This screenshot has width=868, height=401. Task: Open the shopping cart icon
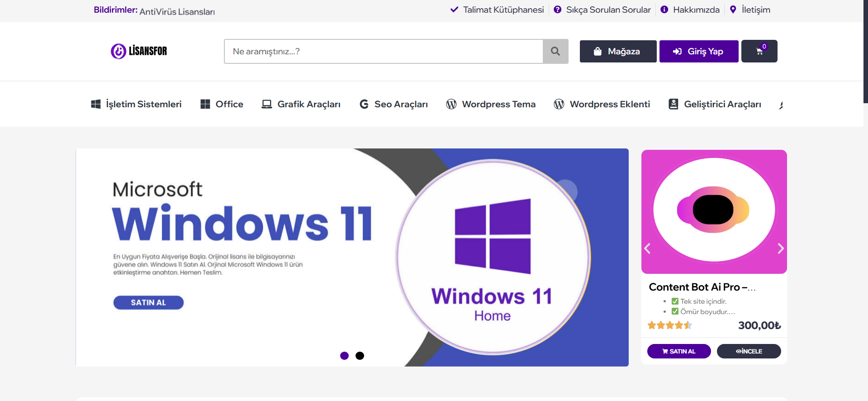point(759,51)
